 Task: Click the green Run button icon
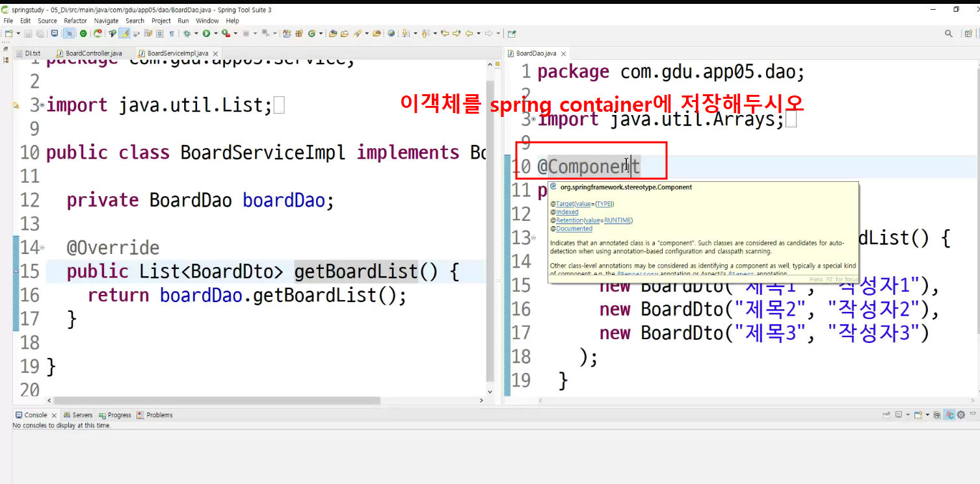coord(206,33)
